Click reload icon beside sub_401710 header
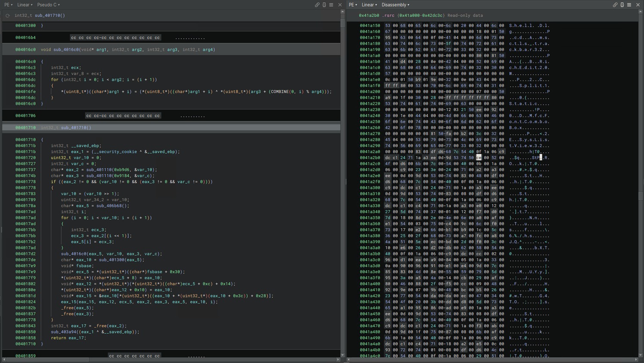Image resolution: width=644 pixels, height=363 pixels. point(7,15)
